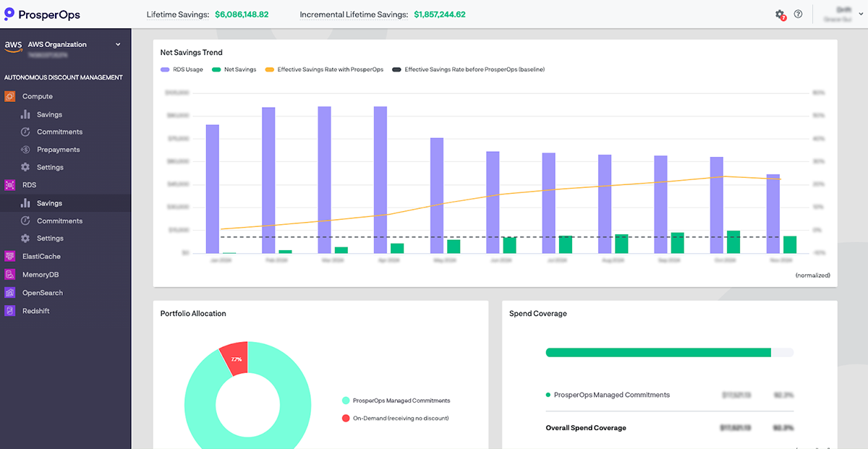Click the AWS logo icon
The width and height of the screenshot is (868, 449).
pyautogui.click(x=13, y=45)
